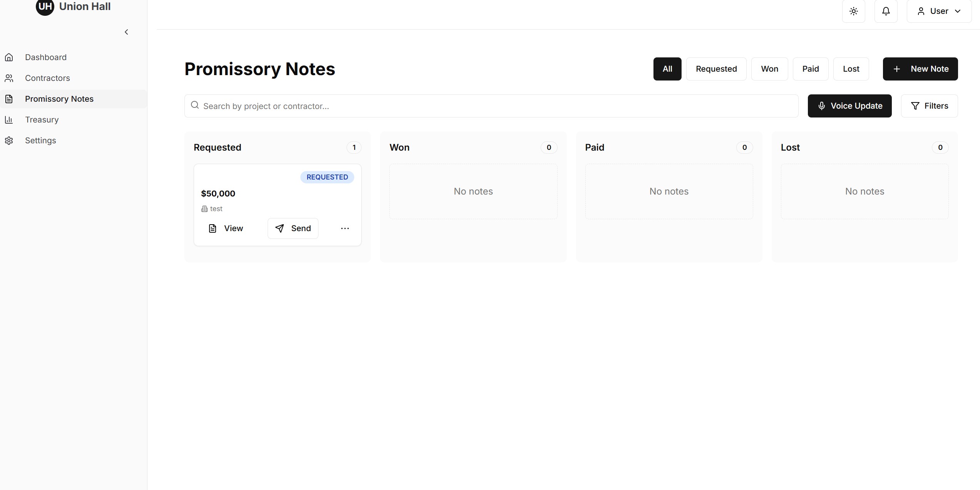Toggle the light/dark theme sun icon
The image size is (980, 490).
[x=853, y=11]
